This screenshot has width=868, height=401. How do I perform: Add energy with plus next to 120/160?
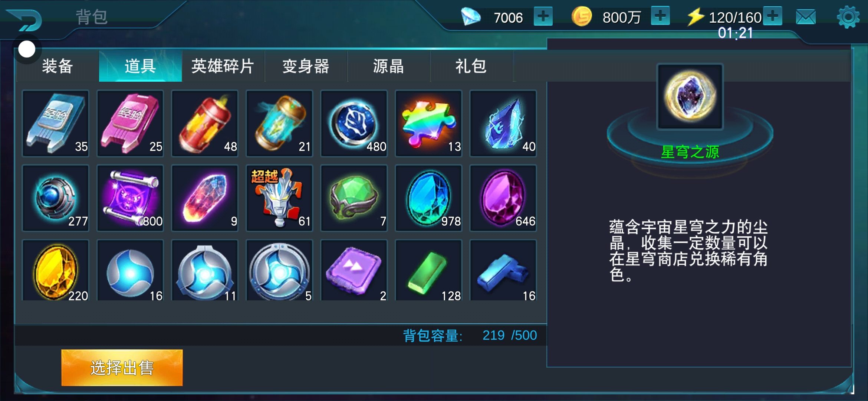coord(773,16)
